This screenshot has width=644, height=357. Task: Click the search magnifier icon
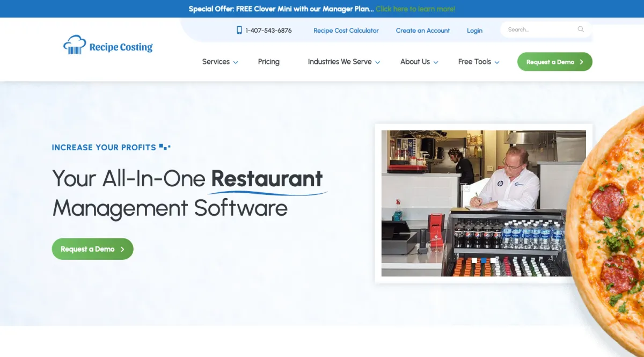coord(581,30)
